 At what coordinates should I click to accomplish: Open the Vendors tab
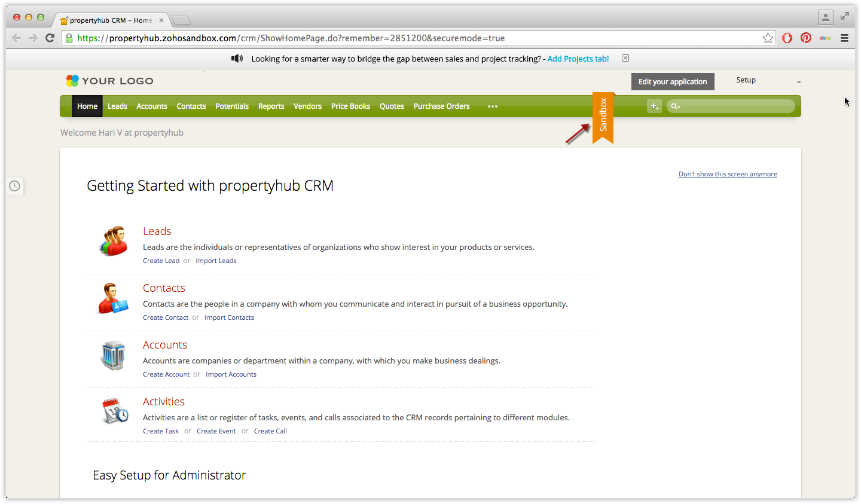[x=308, y=106]
